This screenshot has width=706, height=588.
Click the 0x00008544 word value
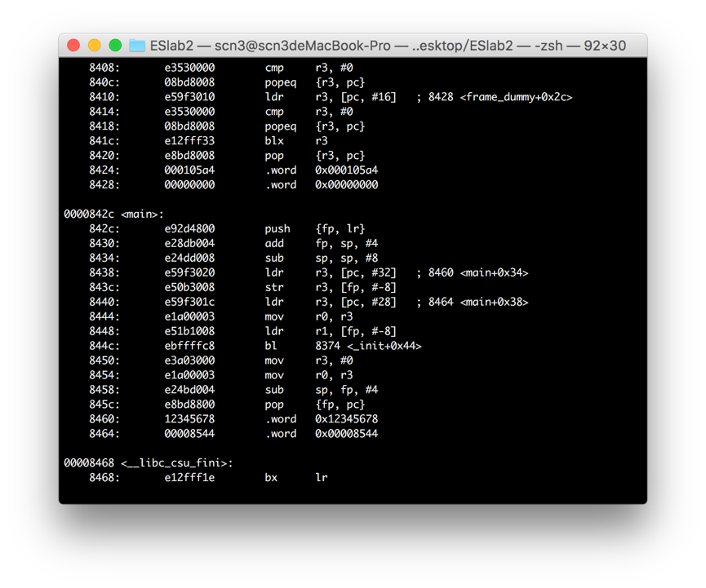[346, 434]
